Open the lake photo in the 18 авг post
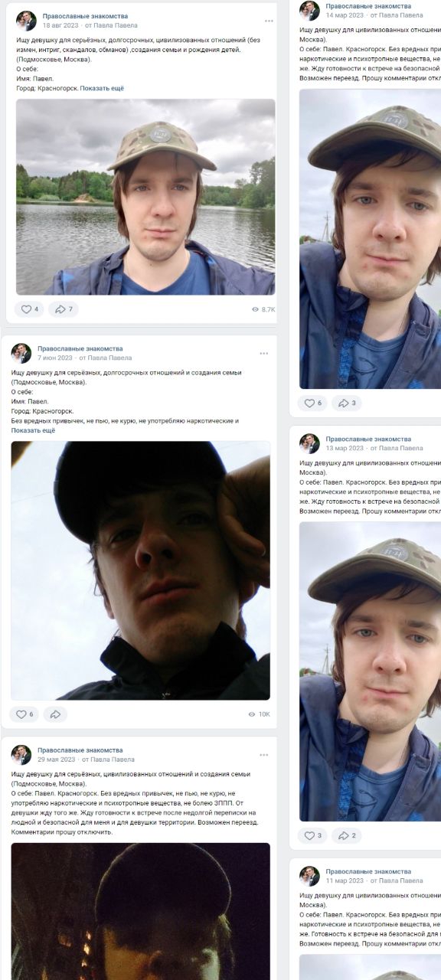The height and width of the screenshot is (980, 441). (x=145, y=197)
